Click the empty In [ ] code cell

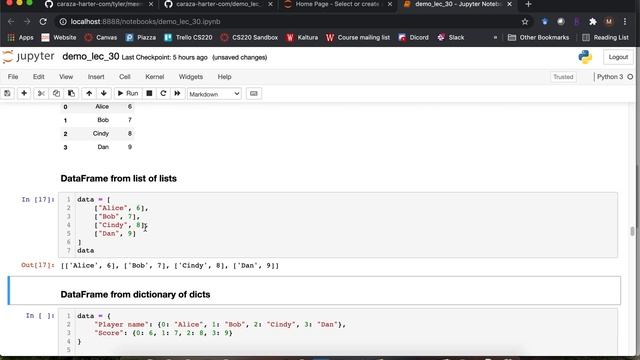point(338,333)
